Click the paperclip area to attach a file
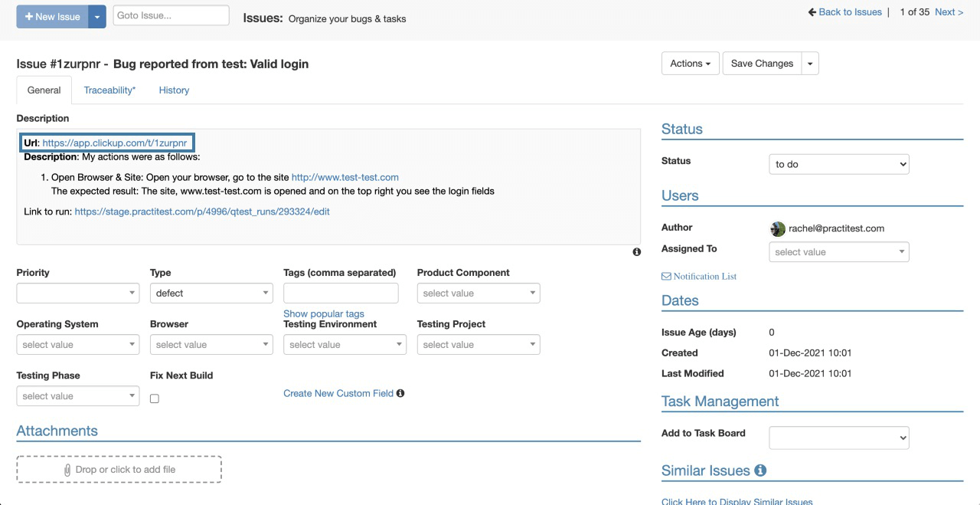980x505 pixels. pos(119,469)
